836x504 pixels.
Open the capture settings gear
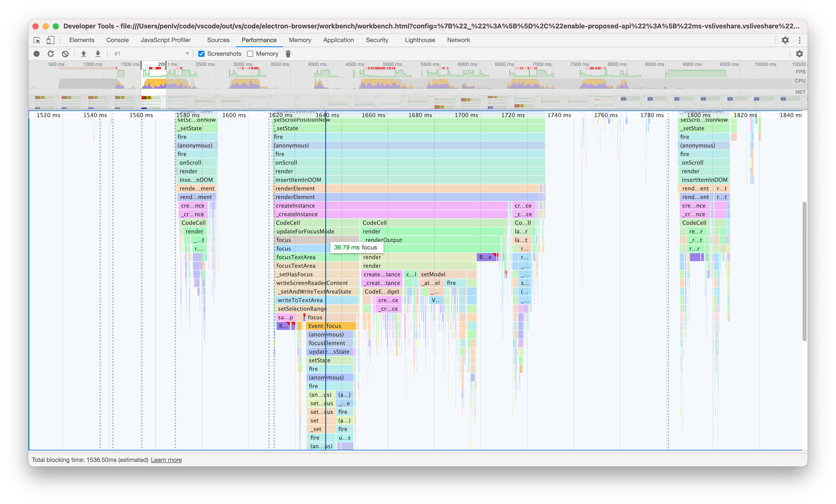[x=800, y=53]
